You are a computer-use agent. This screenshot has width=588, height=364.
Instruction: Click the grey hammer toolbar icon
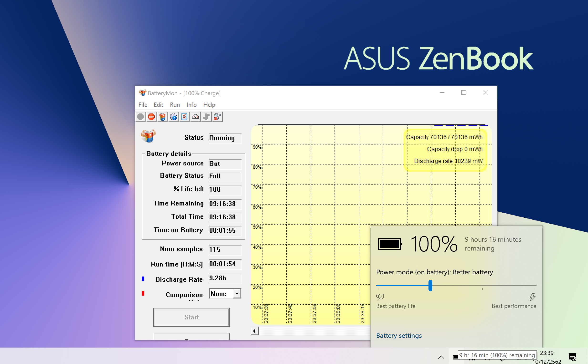pos(206,117)
